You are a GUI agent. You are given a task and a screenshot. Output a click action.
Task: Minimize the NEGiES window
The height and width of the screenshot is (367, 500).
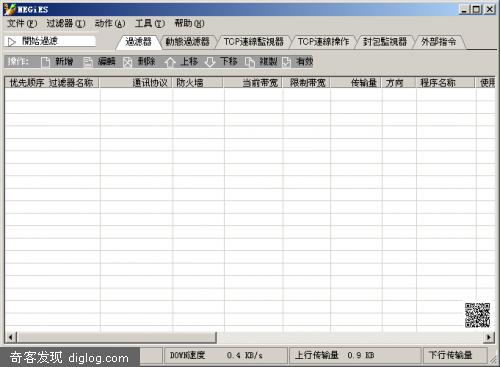tap(464, 9)
